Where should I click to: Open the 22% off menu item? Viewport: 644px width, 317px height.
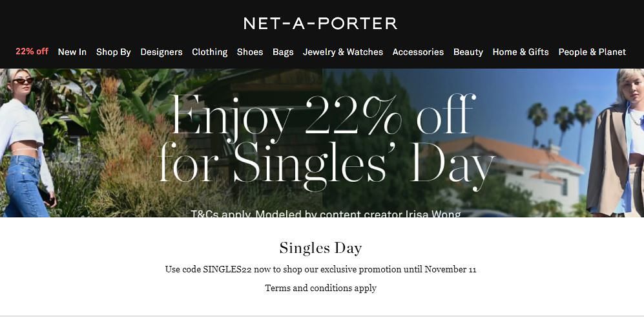(32, 52)
